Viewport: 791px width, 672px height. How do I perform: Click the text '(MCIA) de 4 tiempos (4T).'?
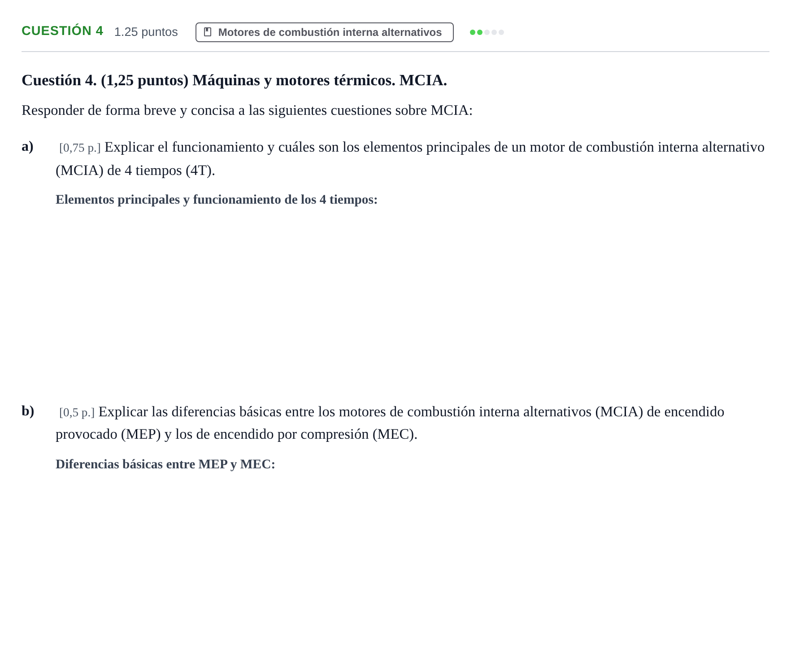pyautogui.click(x=135, y=170)
